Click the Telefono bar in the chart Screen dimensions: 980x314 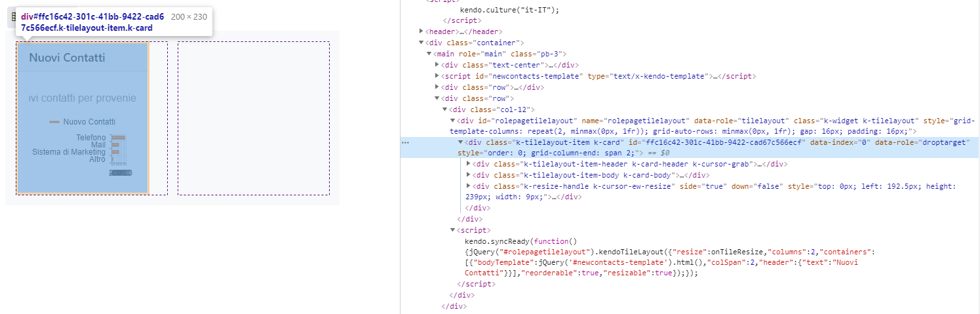point(118,138)
